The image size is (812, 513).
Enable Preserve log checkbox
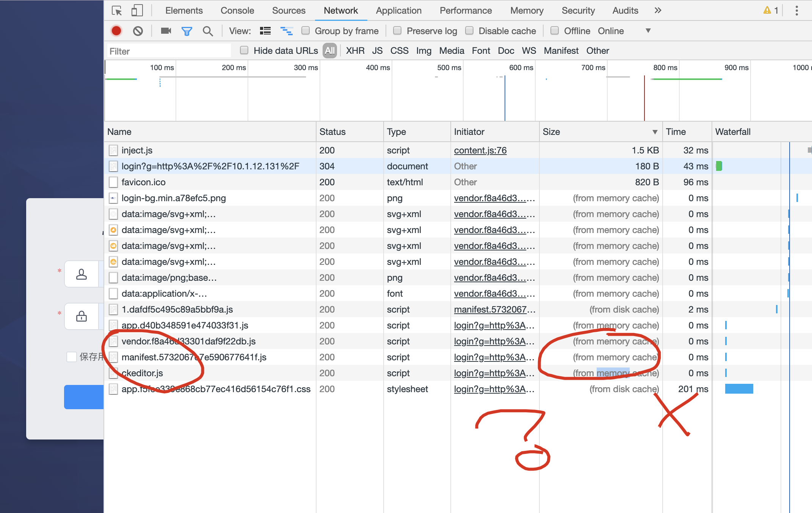pyautogui.click(x=397, y=30)
